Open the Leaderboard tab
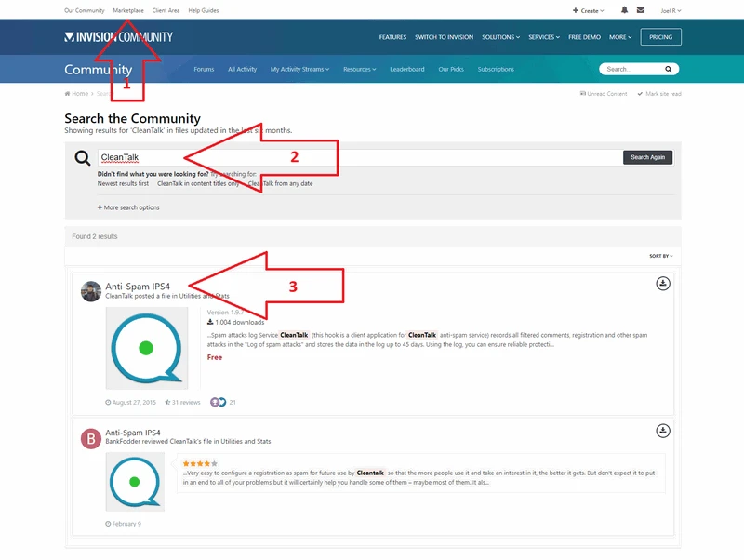Viewport: 744px width, 560px height. pyautogui.click(x=407, y=69)
